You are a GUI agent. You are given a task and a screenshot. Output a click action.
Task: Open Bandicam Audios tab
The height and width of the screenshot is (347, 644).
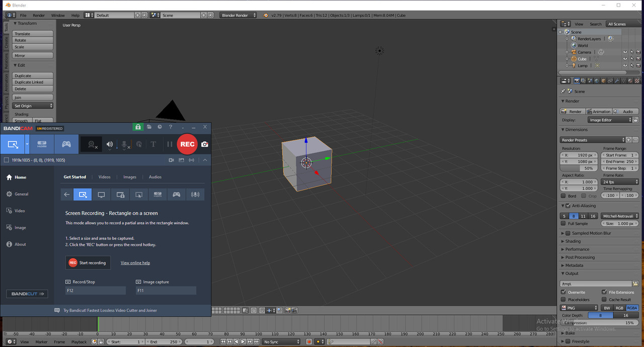pyautogui.click(x=155, y=177)
